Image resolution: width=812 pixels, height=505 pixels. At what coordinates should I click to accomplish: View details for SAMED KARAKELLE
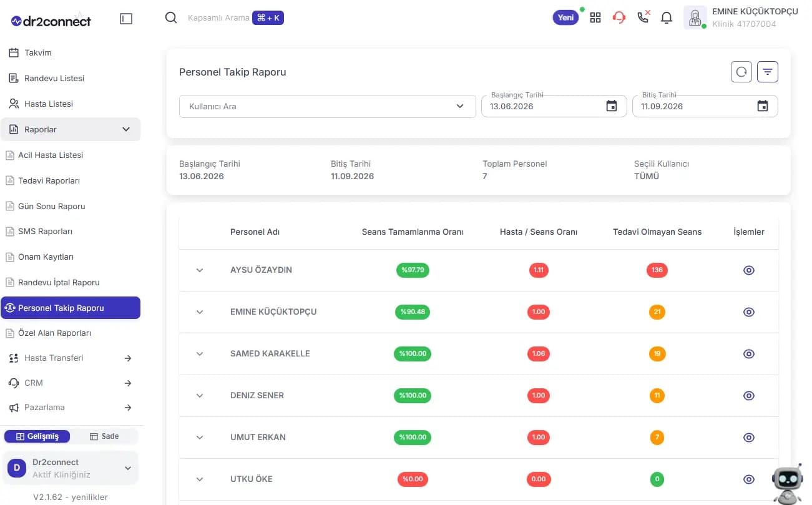tap(749, 354)
